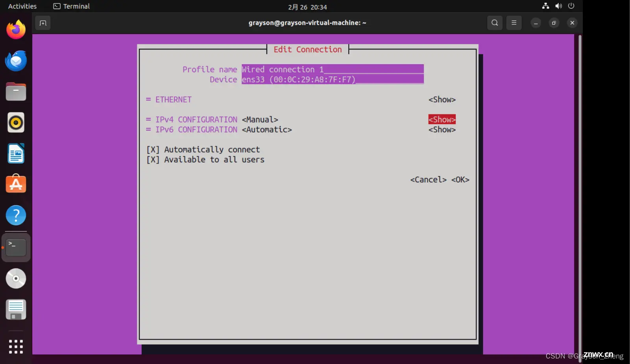Screen dimensions: 630x364
Task: Open the clock showing 20:34
Action: pyautogui.click(x=307, y=7)
